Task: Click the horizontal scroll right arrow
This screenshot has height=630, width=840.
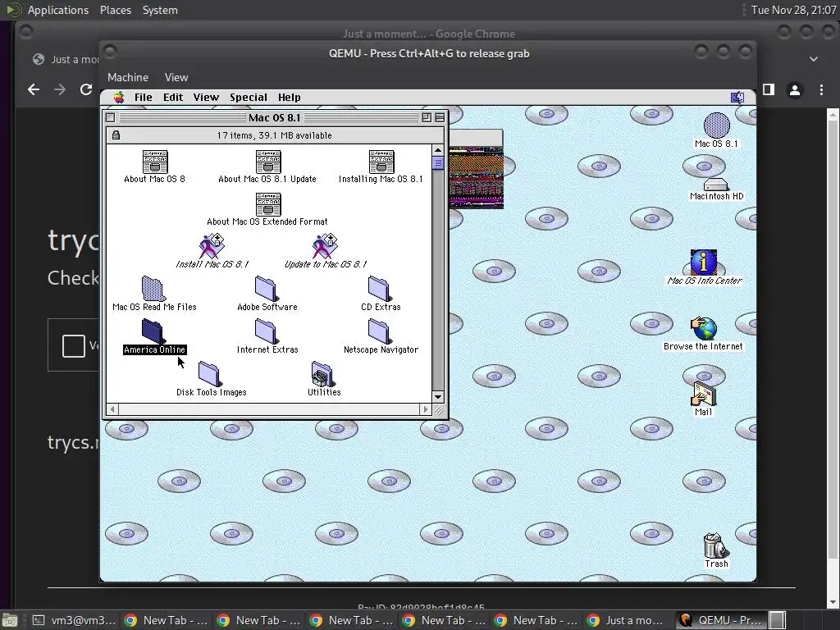Action: (426, 409)
